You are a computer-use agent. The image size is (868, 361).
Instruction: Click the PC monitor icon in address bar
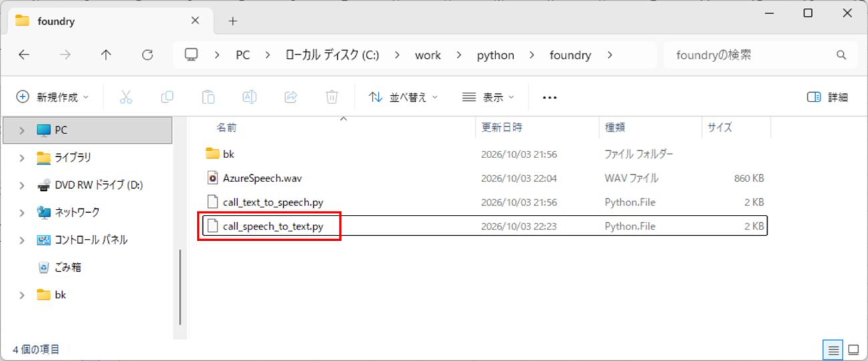(x=192, y=55)
